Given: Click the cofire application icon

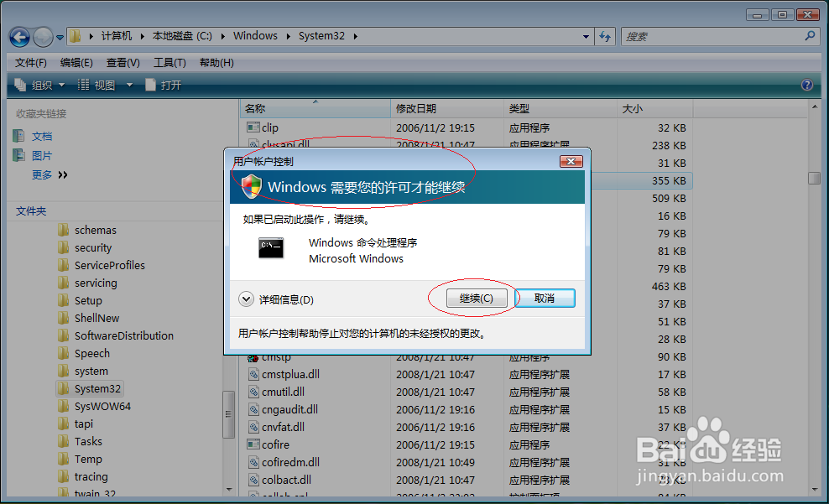Looking at the screenshot, I should point(253,444).
